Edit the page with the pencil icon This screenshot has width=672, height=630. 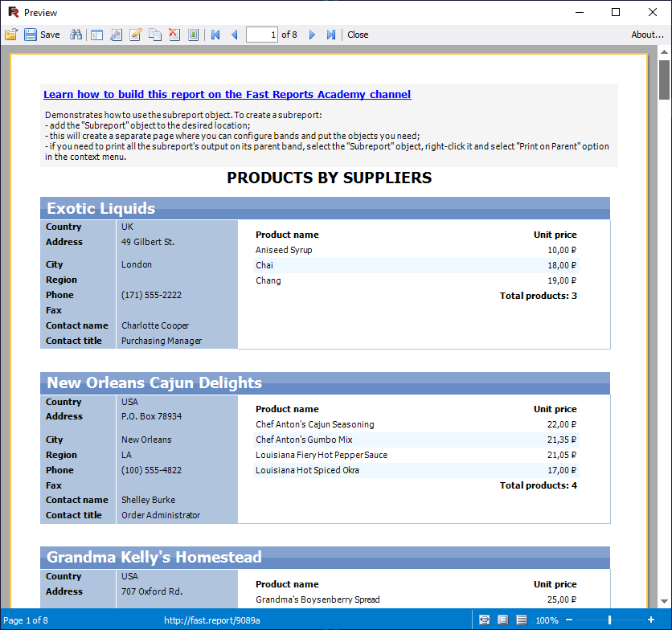[135, 35]
